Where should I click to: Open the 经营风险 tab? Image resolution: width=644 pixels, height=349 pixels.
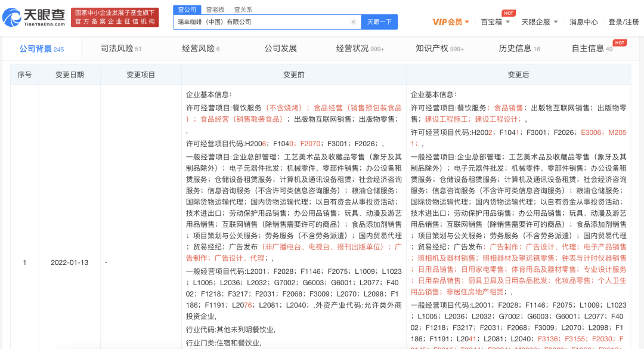point(201,48)
